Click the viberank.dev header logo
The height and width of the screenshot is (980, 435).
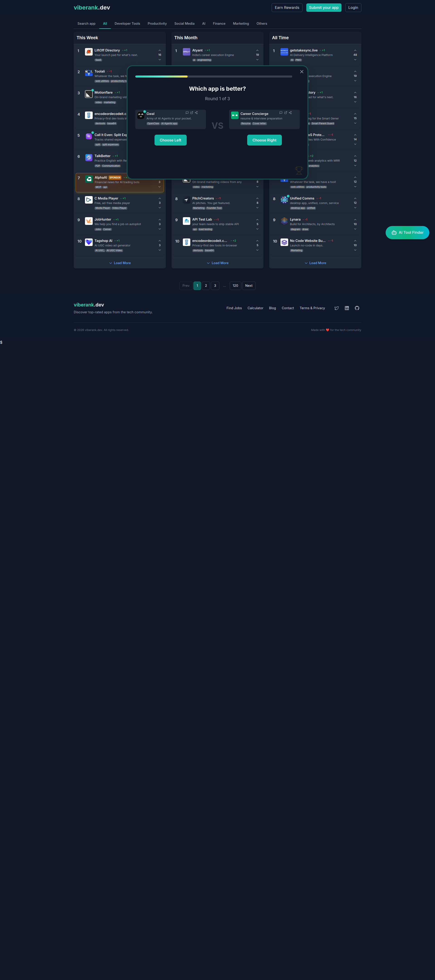[92, 8]
